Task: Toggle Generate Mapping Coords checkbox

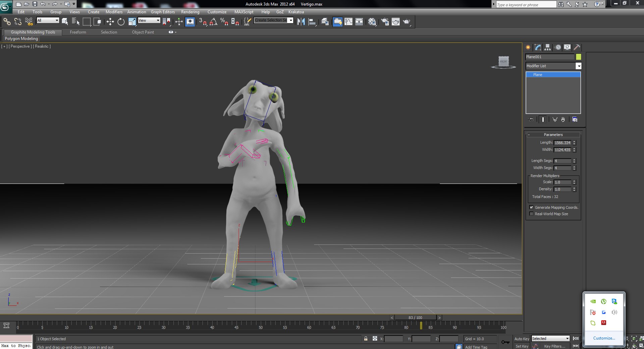Action: click(531, 208)
